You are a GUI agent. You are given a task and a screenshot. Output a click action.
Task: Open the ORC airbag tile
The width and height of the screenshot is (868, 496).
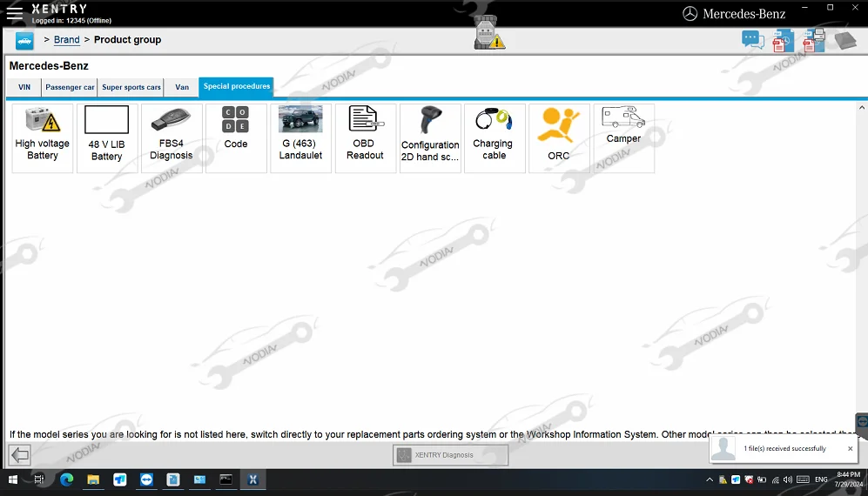click(559, 138)
